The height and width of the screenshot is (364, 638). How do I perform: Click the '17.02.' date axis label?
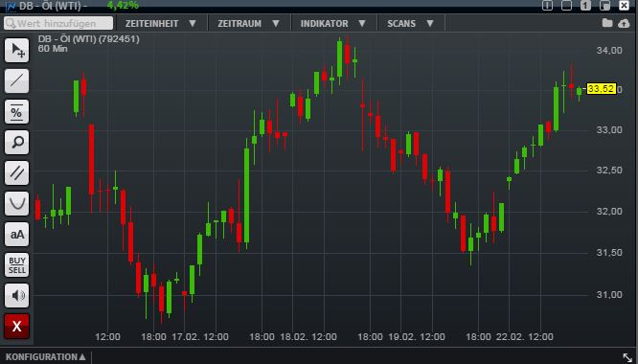186,337
